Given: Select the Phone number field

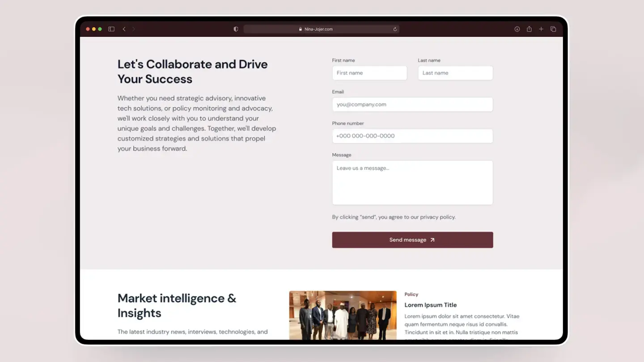Looking at the screenshot, I should pyautogui.click(x=412, y=136).
